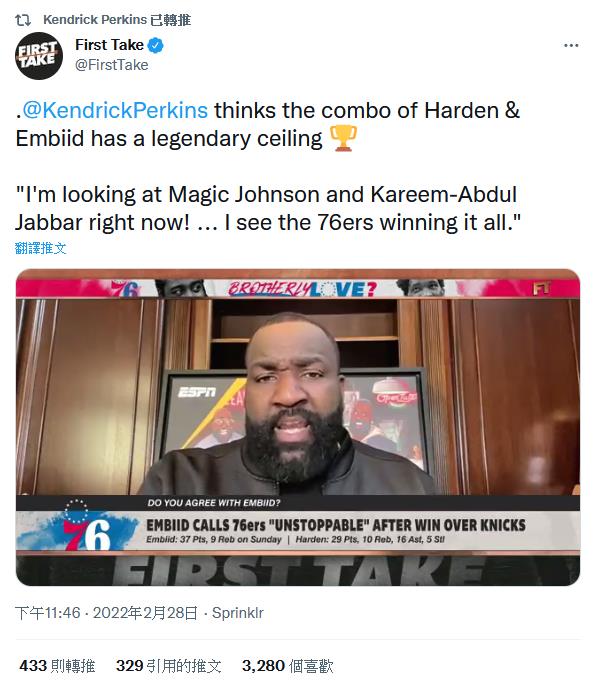Play the First Take video thumbnail
Viewport: 596px width, 688px height.
click(298, 427)
